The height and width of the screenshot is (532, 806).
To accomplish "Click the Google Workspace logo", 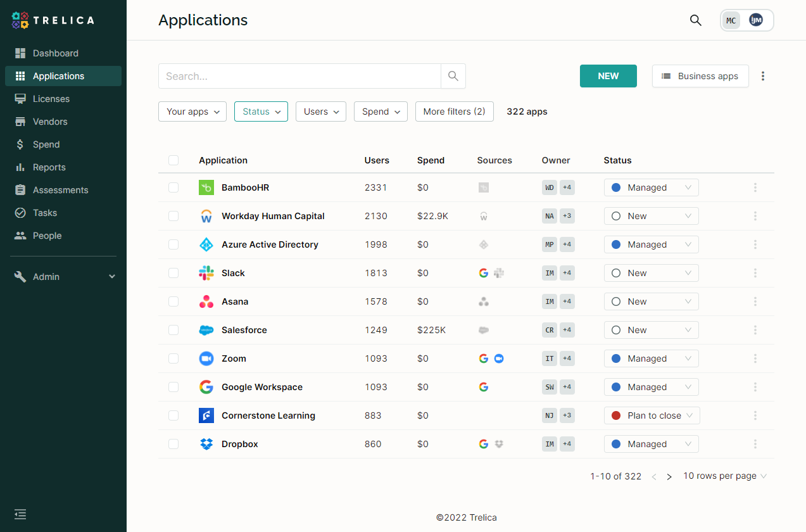I will click(x=206, y=387).
